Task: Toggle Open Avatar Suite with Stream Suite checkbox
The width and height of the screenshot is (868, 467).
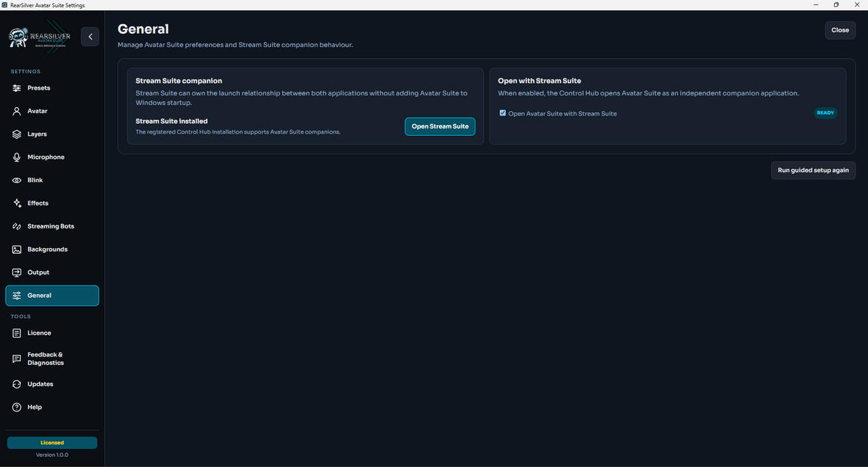Action: (x=503, y=113)
